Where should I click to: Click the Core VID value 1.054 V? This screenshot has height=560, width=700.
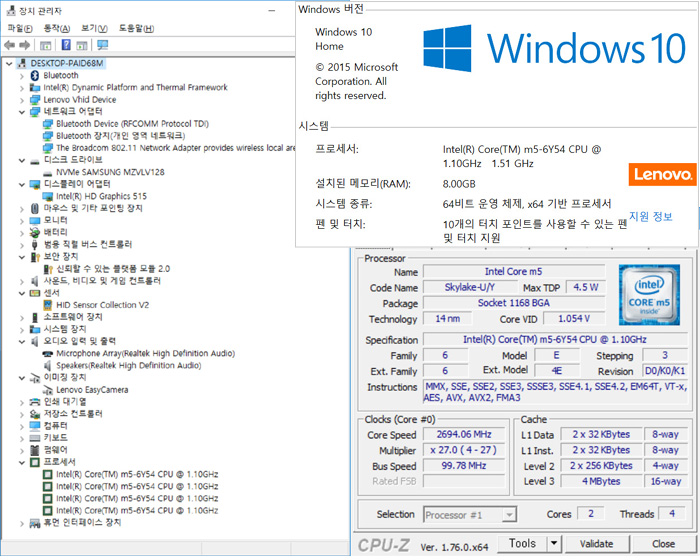pos(574,319)
